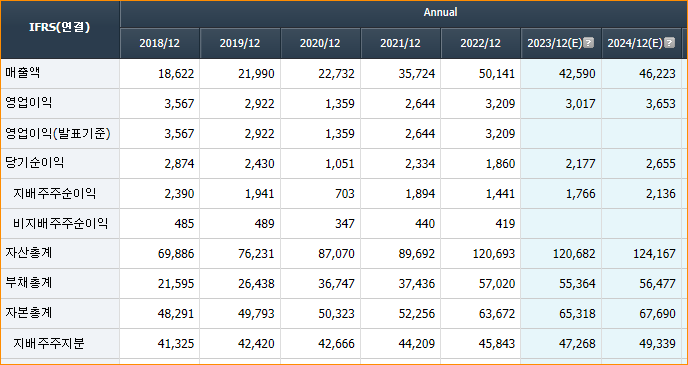Image resolution: width=688 pixels, height=365 pixels.
Task: Click the 3,017 operating profit estimate
Action: coord(580,104)
